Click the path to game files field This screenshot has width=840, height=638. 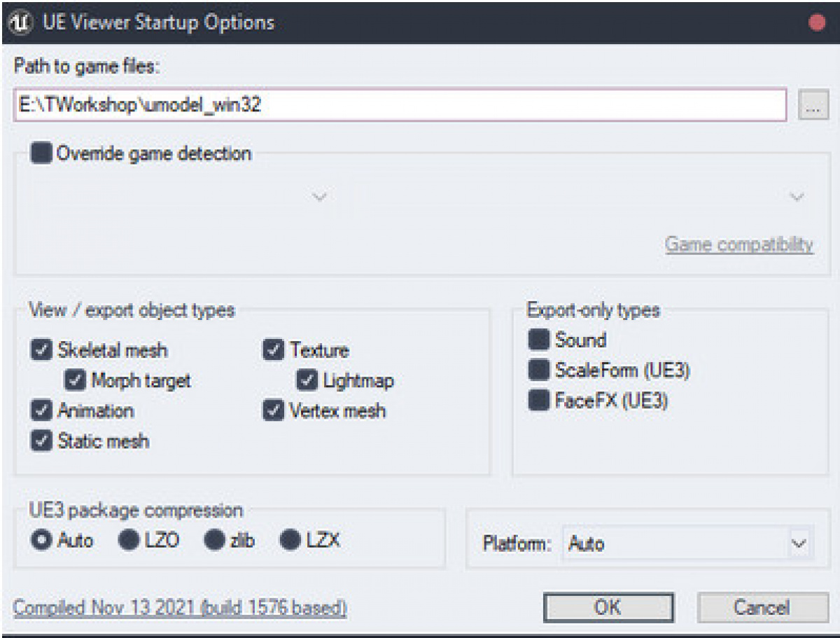tap(400, 105)
